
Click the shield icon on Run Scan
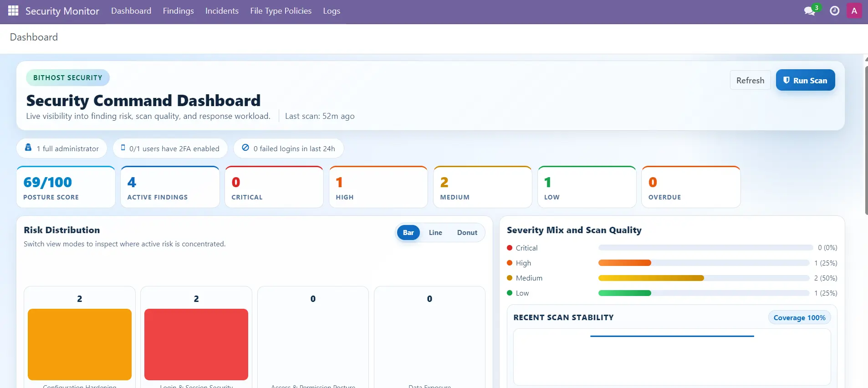[x=786, y=80]
